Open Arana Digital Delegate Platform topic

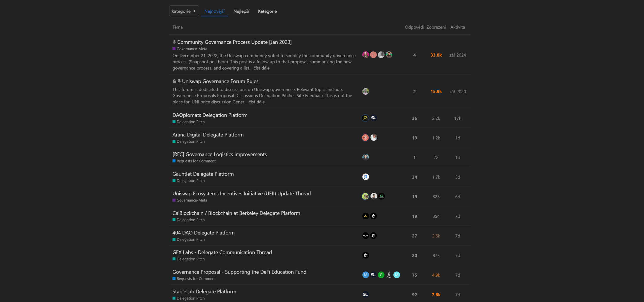[x=208, y=135]
